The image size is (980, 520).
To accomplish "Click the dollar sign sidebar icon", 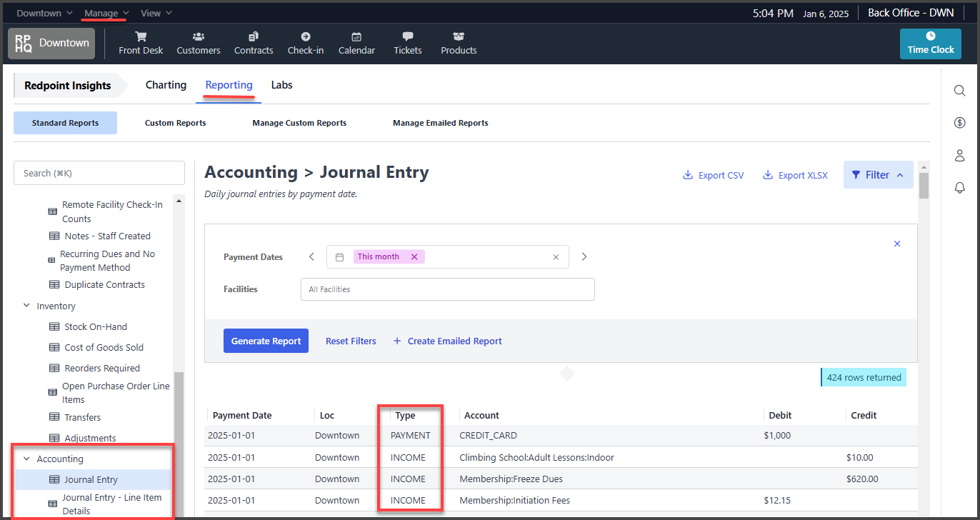I will [x=960, y=123].
